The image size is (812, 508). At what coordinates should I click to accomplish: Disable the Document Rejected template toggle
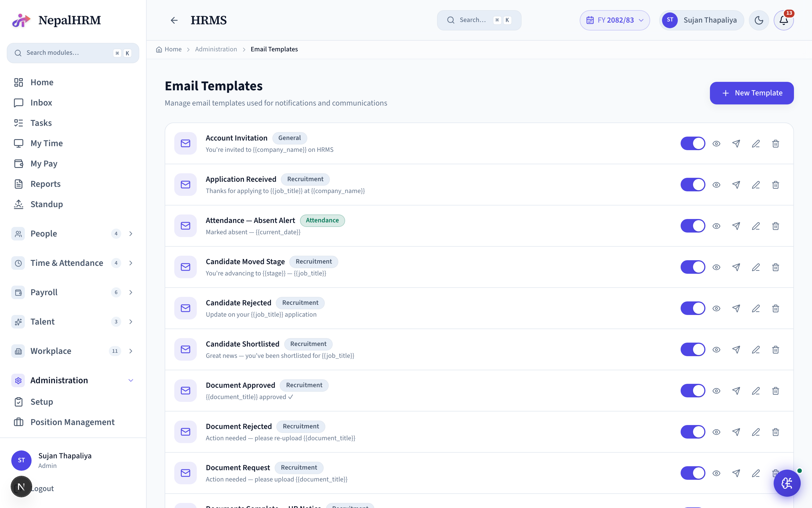coord(692,432)
